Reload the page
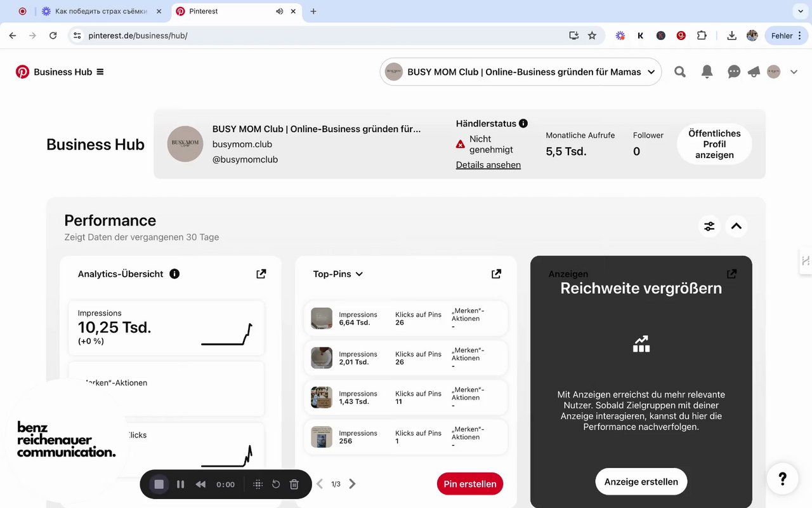This screenshot has height=508, width=812. point(53,36)
